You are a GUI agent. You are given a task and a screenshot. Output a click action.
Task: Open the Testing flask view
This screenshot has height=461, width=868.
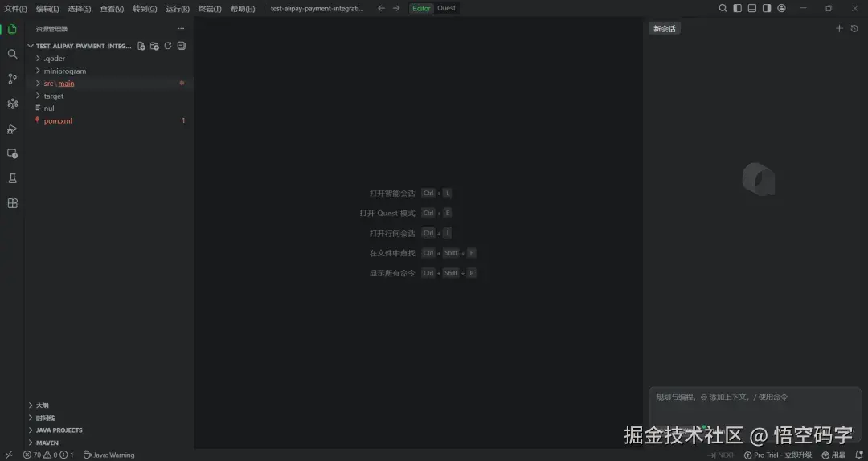12,178
